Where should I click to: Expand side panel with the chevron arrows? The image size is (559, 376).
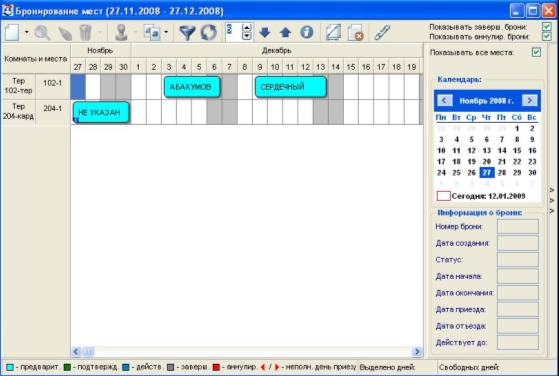pyautogui.click(x=552, y=201)
